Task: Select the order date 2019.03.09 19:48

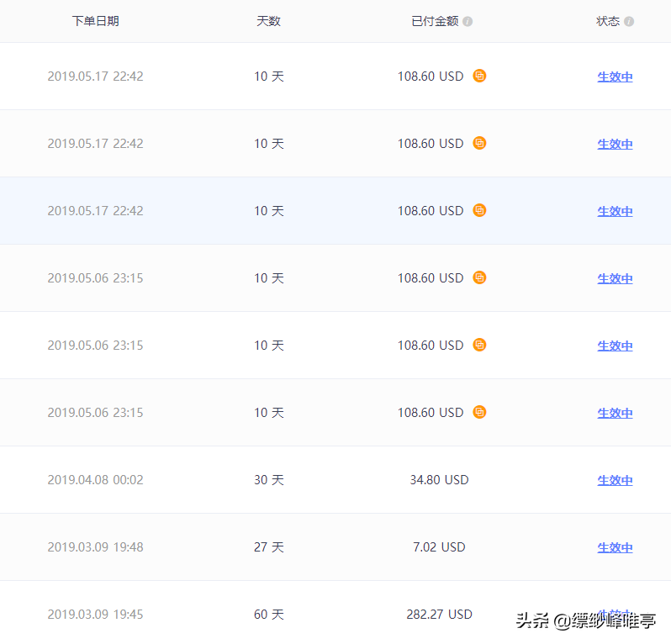Action: tap(95, 547)
